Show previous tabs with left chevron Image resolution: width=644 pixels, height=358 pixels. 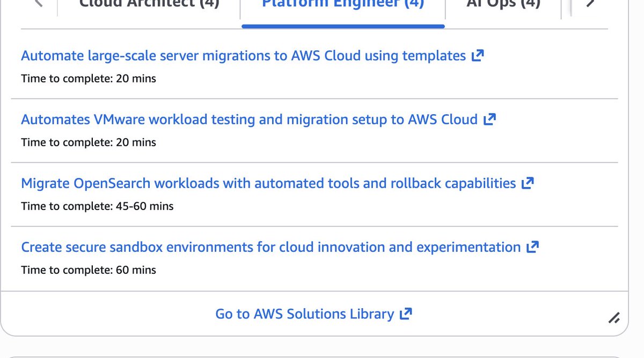[39, 3]
